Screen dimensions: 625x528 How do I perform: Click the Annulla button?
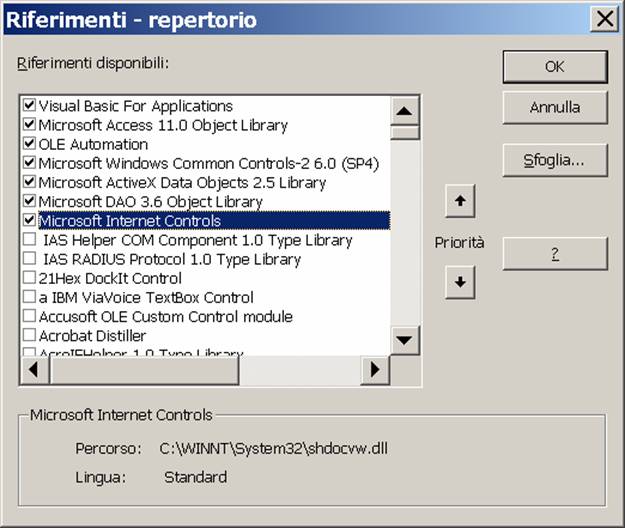tap(554, 107)
